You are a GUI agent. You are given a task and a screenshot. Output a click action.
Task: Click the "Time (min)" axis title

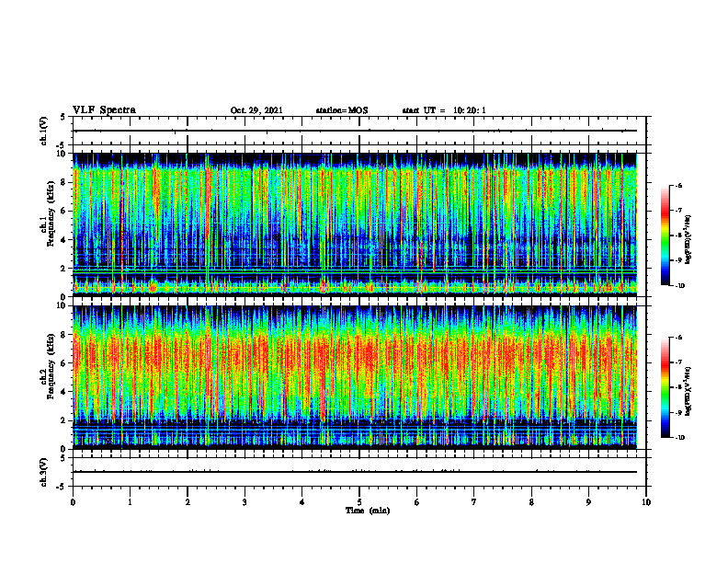coord(368,511)
